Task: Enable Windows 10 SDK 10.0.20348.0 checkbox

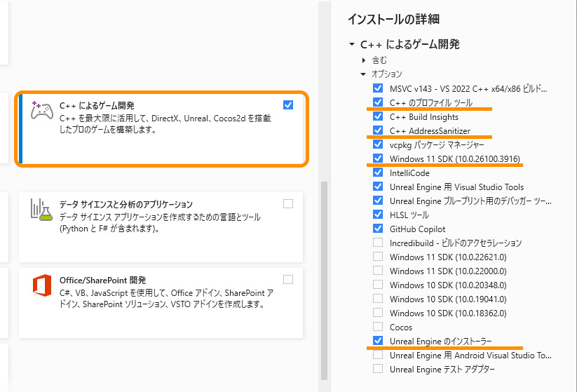Action: click(378, 284)
